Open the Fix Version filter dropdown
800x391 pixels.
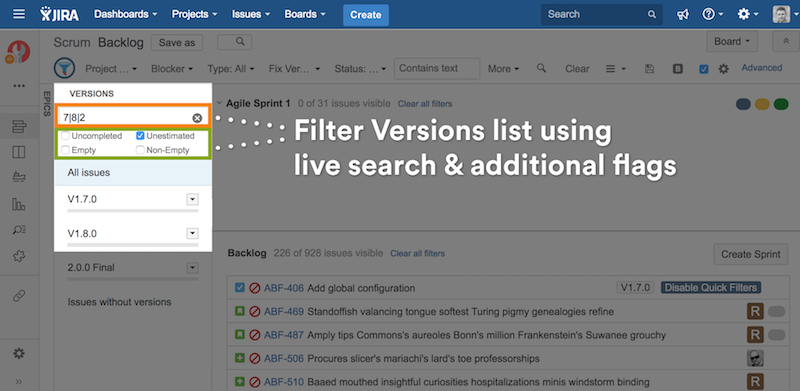point(294,68)
